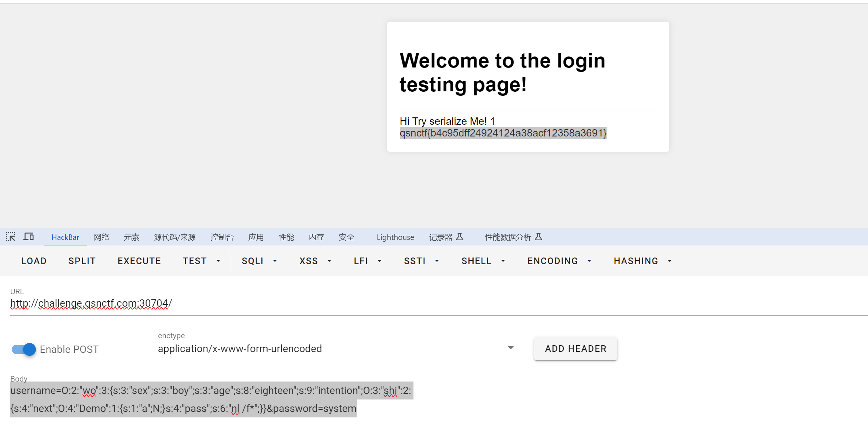Image resolution: width=868 pixels, height=427 pixels.
Task: Switch to the 网络 tab
Action: pos(102,237)
